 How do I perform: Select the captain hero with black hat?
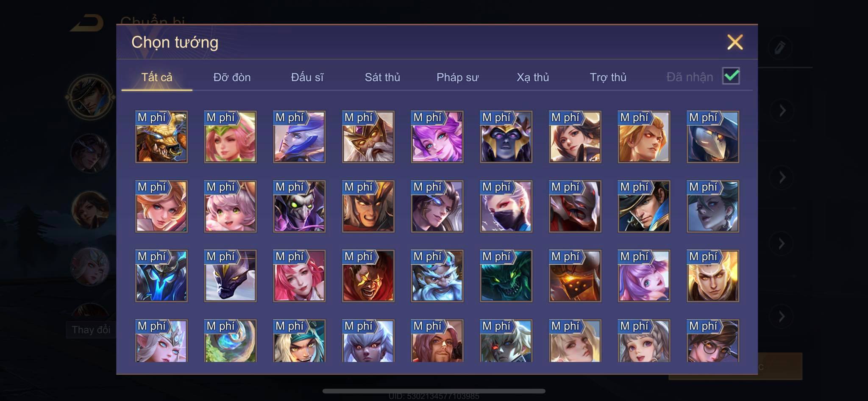tap(644, 206)
